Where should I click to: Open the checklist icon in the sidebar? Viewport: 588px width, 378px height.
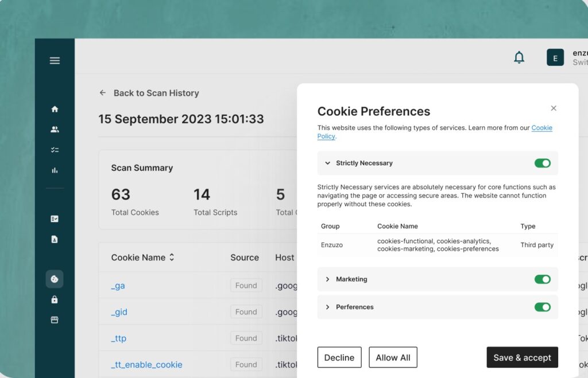pos(55,150)
